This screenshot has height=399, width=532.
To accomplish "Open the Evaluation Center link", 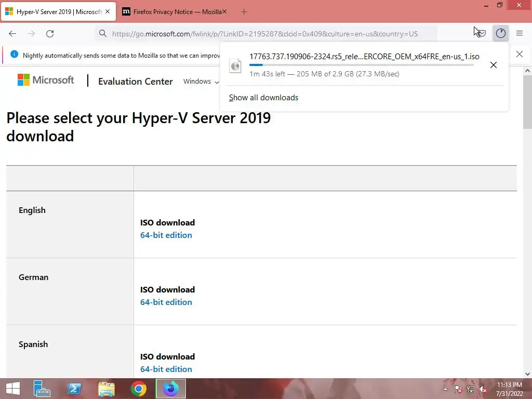I will click(x=136, y=82).
